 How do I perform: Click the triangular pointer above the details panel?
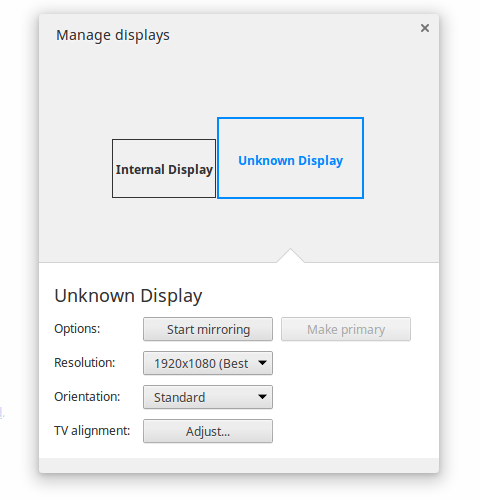point(290,256)
